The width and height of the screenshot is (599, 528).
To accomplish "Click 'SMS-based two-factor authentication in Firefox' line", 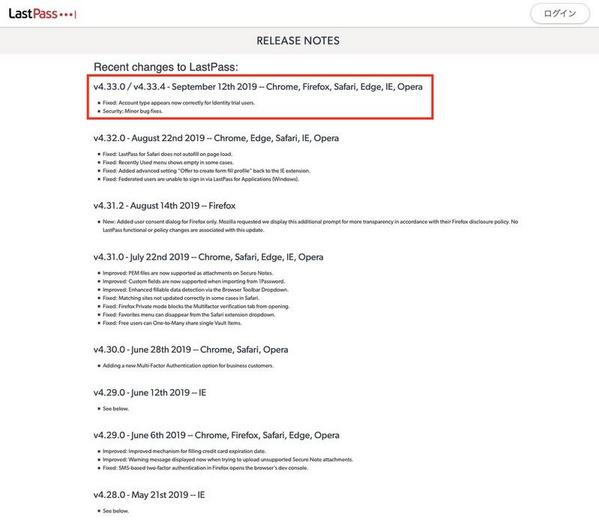I will [x=205, y=468].
